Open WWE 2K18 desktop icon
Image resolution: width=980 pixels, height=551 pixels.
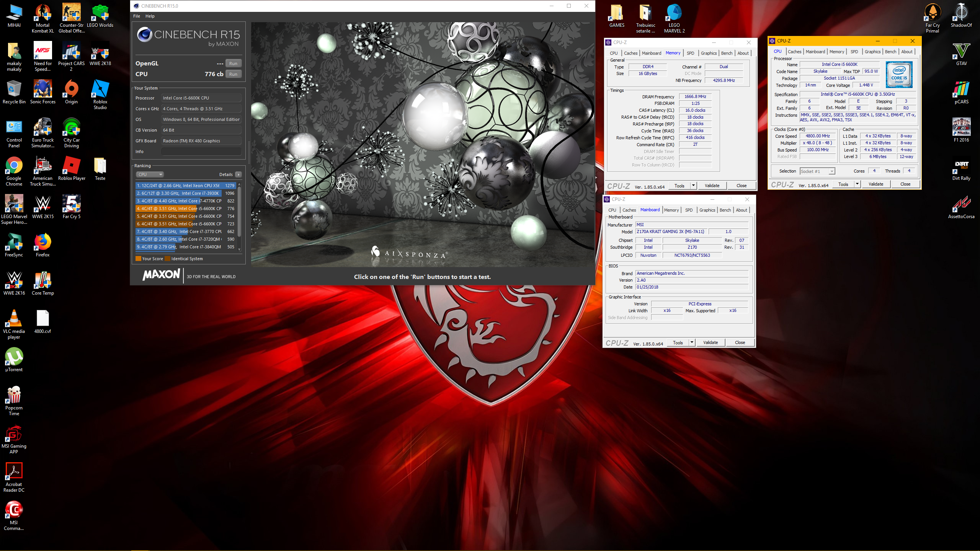(100, 54)
